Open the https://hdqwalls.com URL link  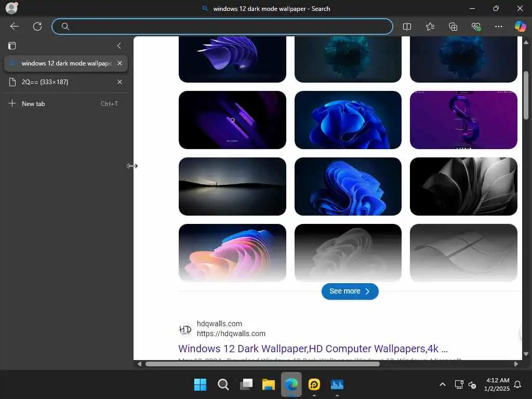pyautogui.click(x=231, y=334)
